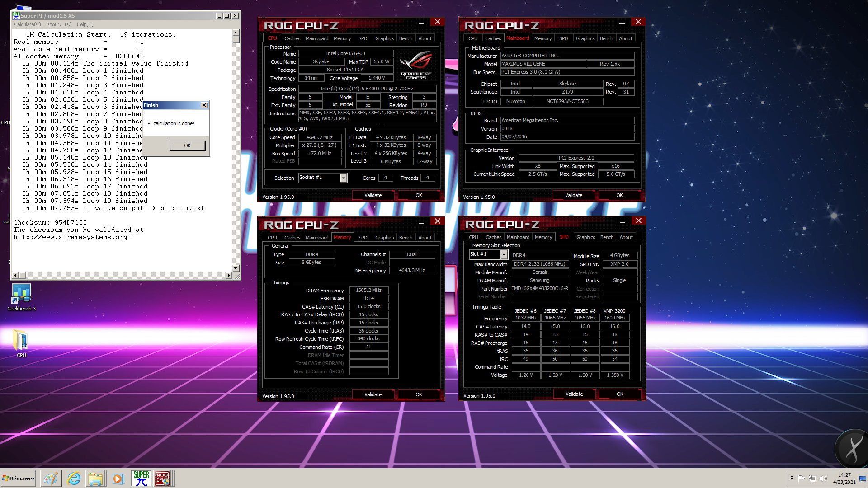Open About tab in CPU window

pos(425,38)
